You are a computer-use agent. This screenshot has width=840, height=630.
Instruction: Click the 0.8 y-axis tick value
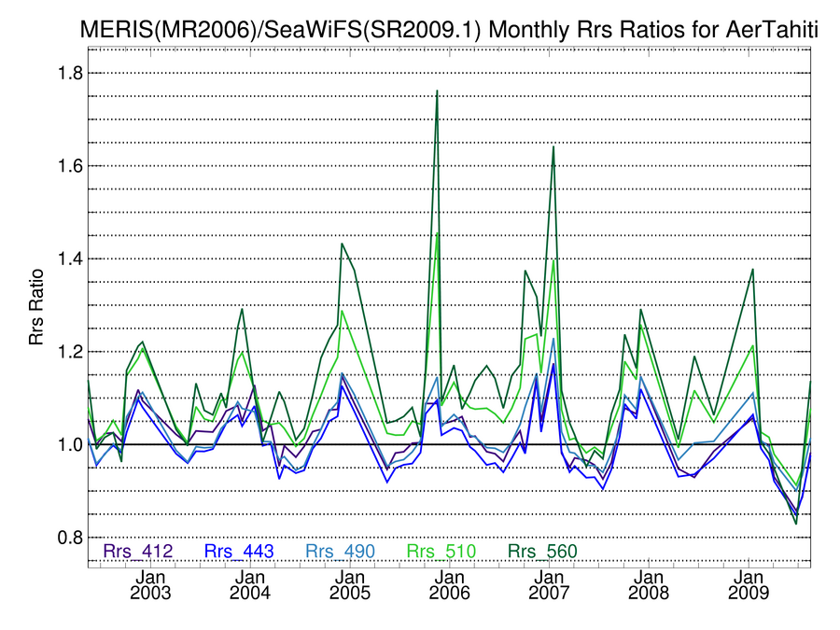(70, 538)
